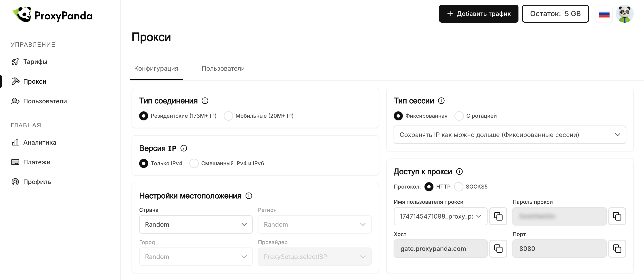Open the Страна country dropdown
This screenshot has width=644, height=280.
click(196, 224)
